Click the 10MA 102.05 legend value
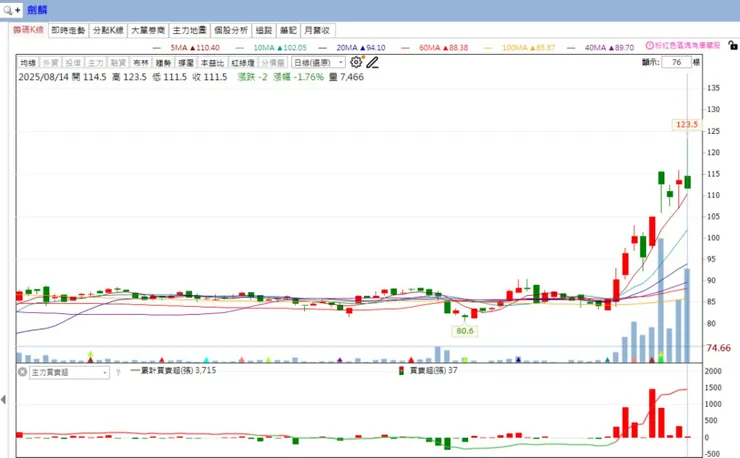This screenshot has height=458, width=740. (280, 48)
